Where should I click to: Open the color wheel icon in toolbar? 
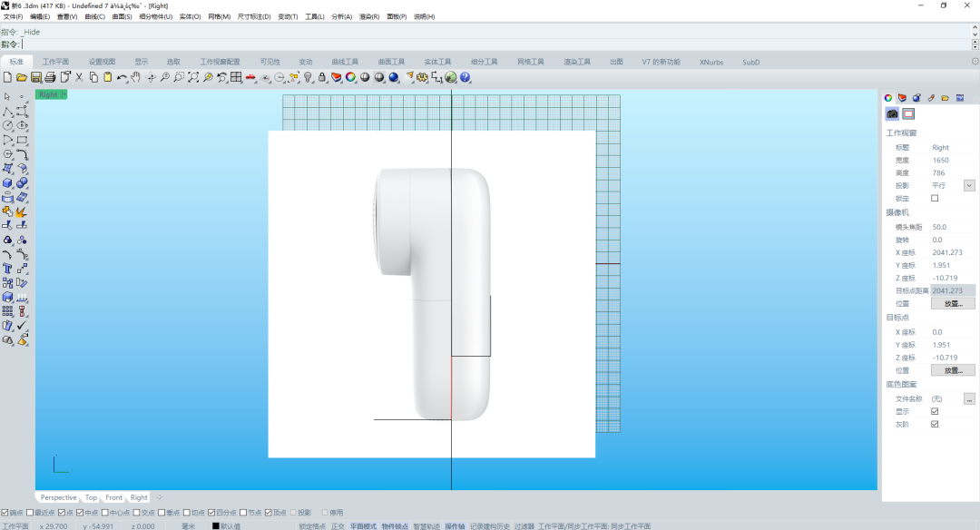[x=350, y=77]
